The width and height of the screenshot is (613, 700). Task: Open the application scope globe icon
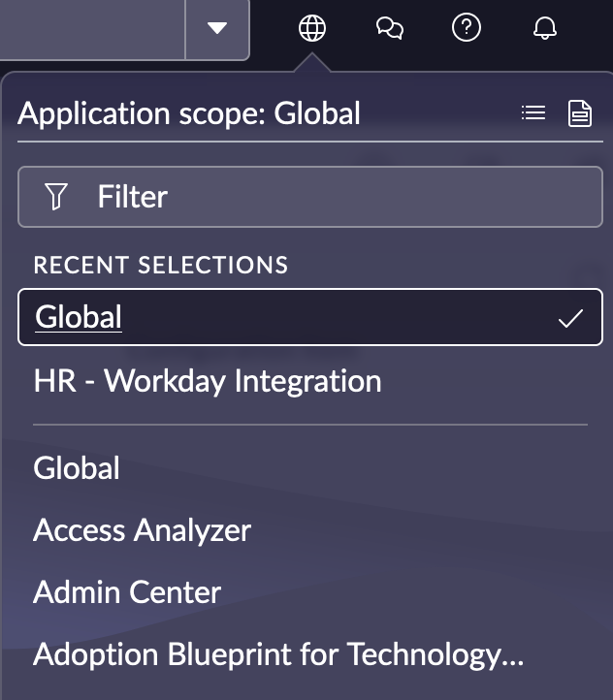312,28
